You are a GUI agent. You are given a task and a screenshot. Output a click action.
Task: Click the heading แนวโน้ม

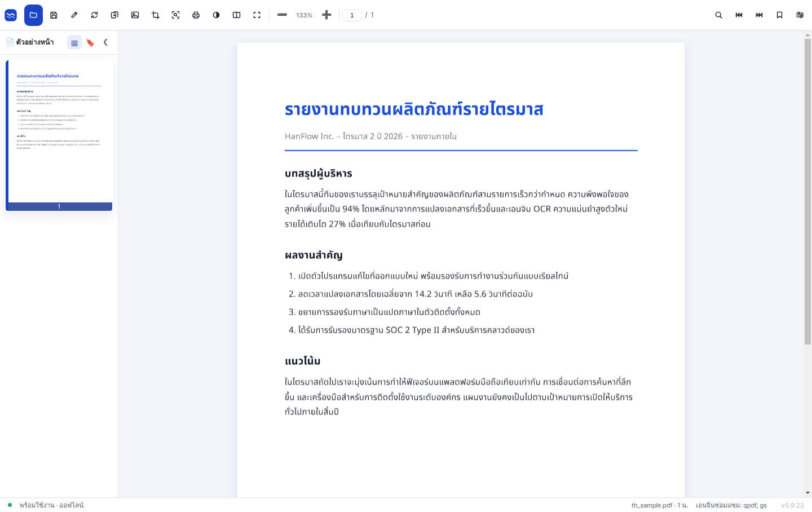coord(303,361)
